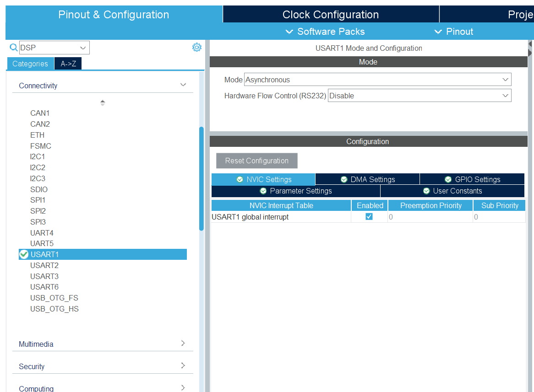The image size is (534, 392).
Task: Disable the USART1 global interrupt checkbox
Action: [x=369, y=217]
